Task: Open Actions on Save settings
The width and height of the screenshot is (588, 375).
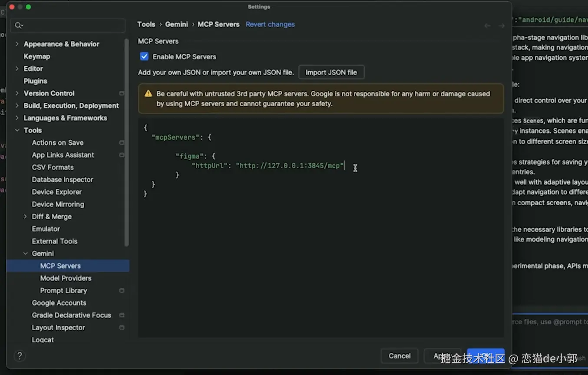Action: tap(57, 143)
